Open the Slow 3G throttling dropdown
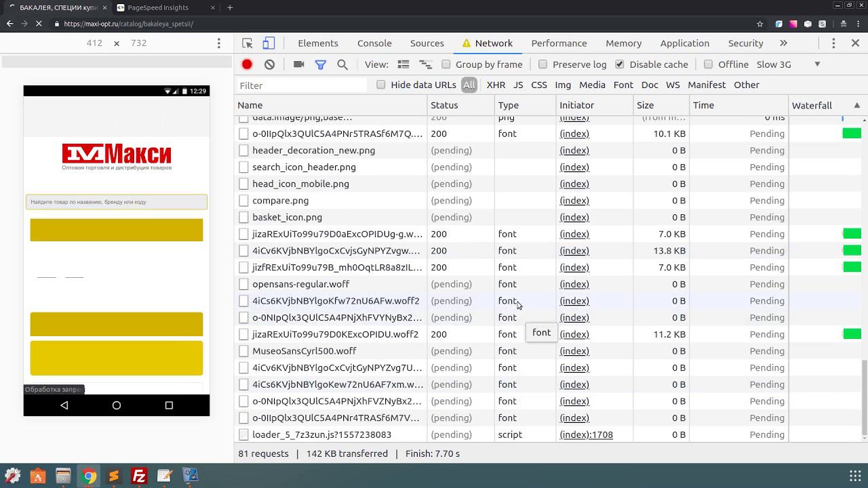The height and width of the screenshot is (488, 868). pos(789,64)
